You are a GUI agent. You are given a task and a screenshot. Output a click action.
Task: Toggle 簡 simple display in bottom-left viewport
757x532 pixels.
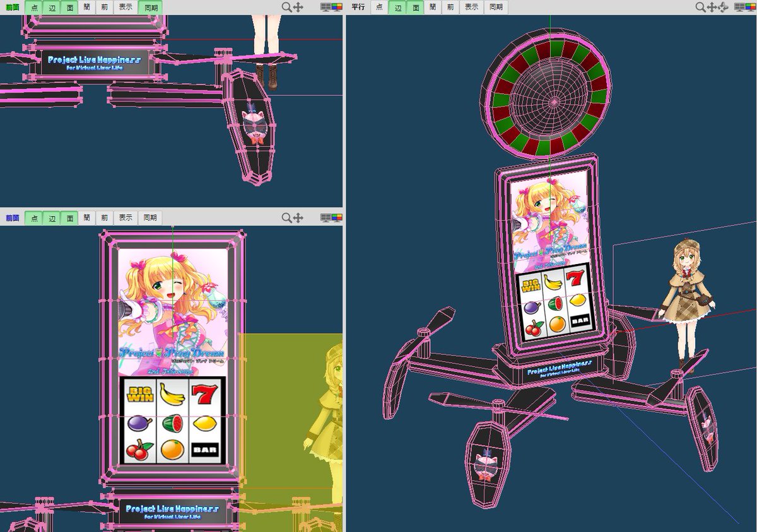point(86,218)
